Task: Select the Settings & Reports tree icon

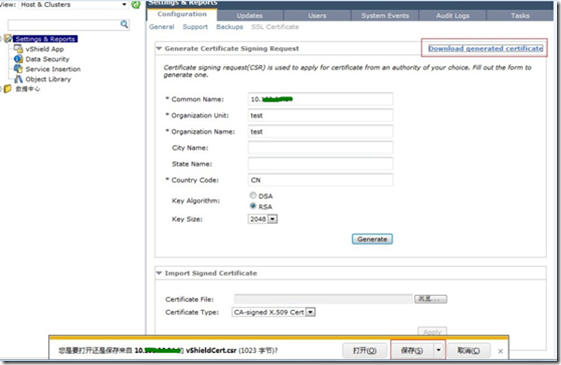Action: click(x=9, y=39)
